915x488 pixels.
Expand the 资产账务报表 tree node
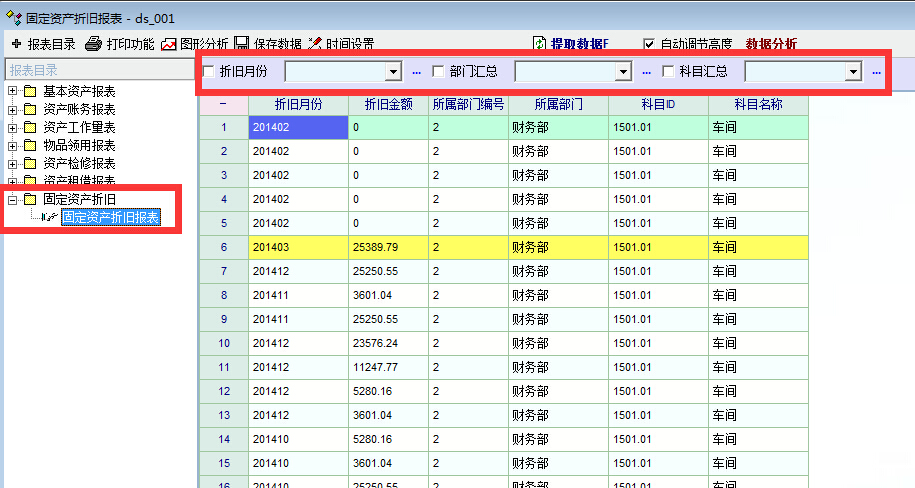12,110
